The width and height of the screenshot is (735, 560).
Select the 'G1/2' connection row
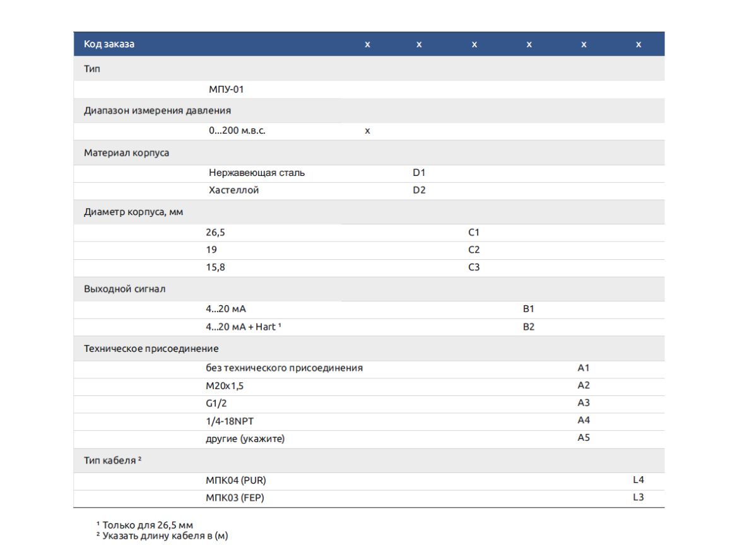216,404
